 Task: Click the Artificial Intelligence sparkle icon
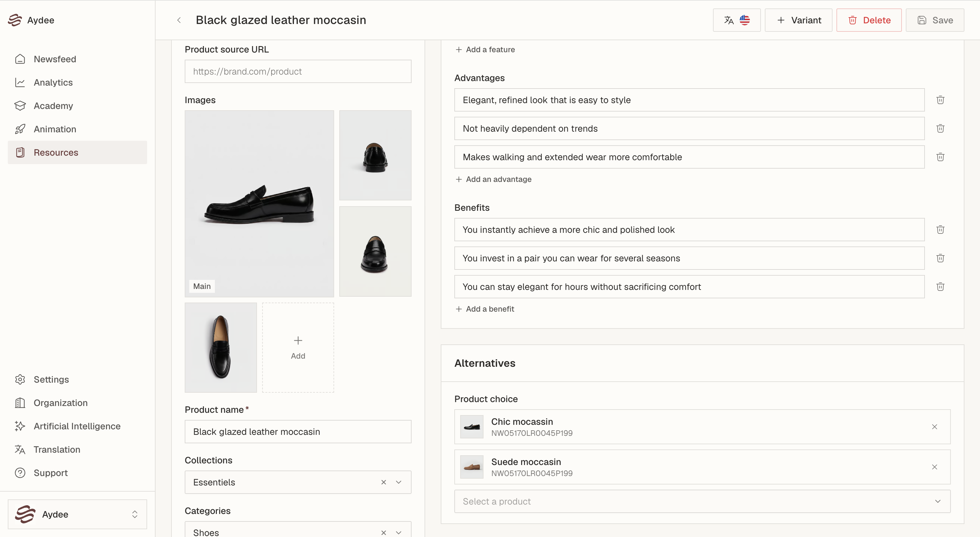pyautogui.click(x=20, y=426)
